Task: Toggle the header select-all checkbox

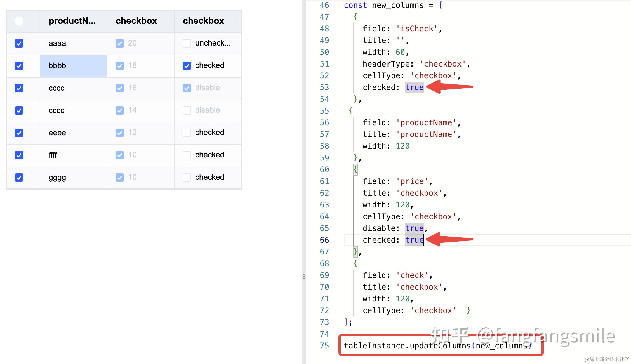Action: pyautogui.click(x=19, y=21)
